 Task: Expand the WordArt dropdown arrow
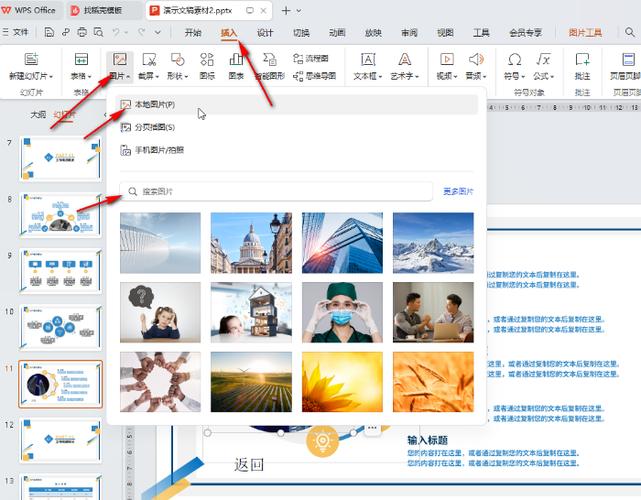click(x=417, y=76)
